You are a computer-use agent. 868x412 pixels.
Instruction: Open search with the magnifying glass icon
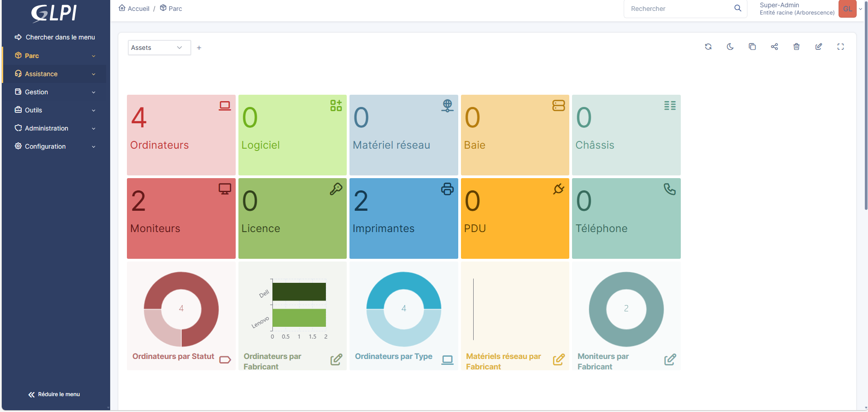(737, 8)
